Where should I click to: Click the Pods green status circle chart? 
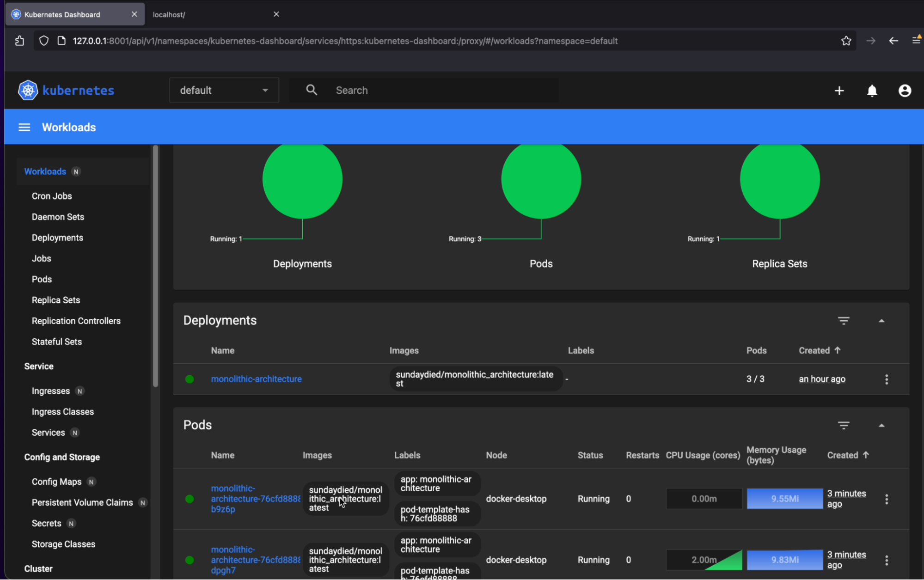541,179
